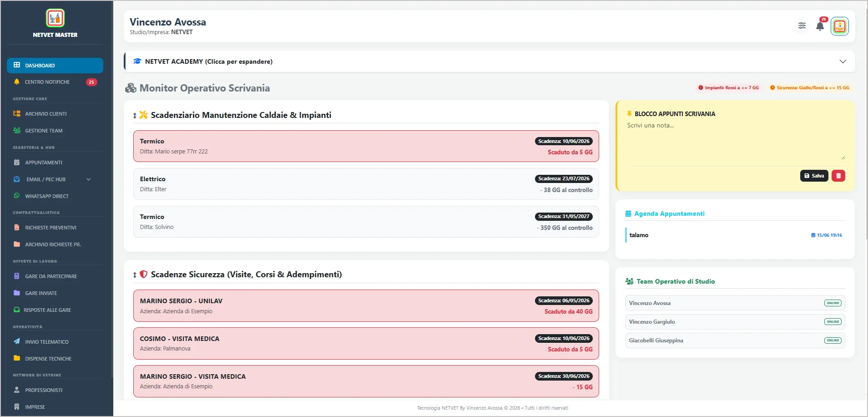Click the Gare da Partecipare icon

click(17, 276)
